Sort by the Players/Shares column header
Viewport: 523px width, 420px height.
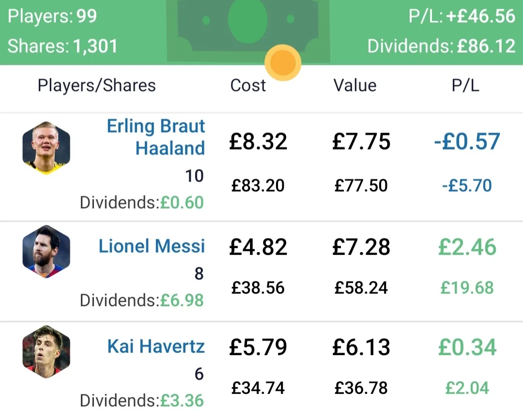(x=97, y=85)
